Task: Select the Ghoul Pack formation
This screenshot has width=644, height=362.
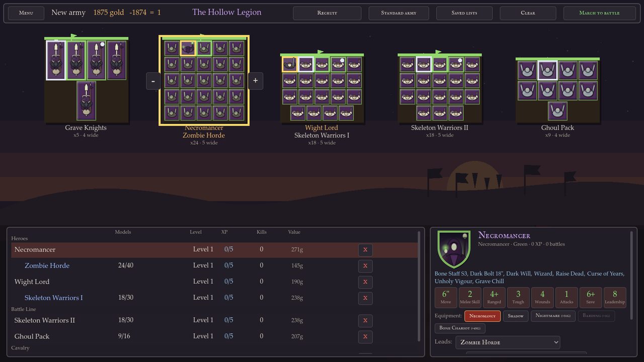Action: point(557,90)
